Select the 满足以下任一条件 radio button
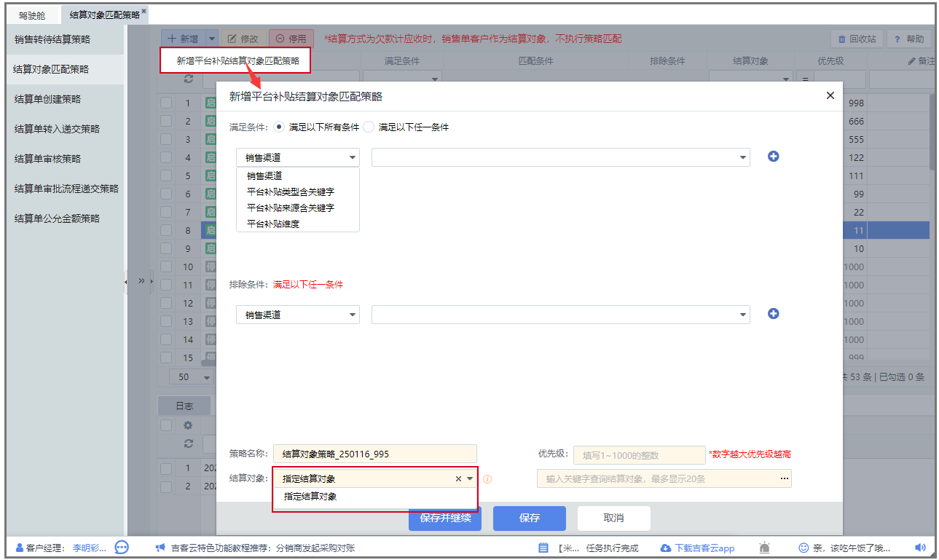This screenshot has height=560, width=939. [369, 127]
